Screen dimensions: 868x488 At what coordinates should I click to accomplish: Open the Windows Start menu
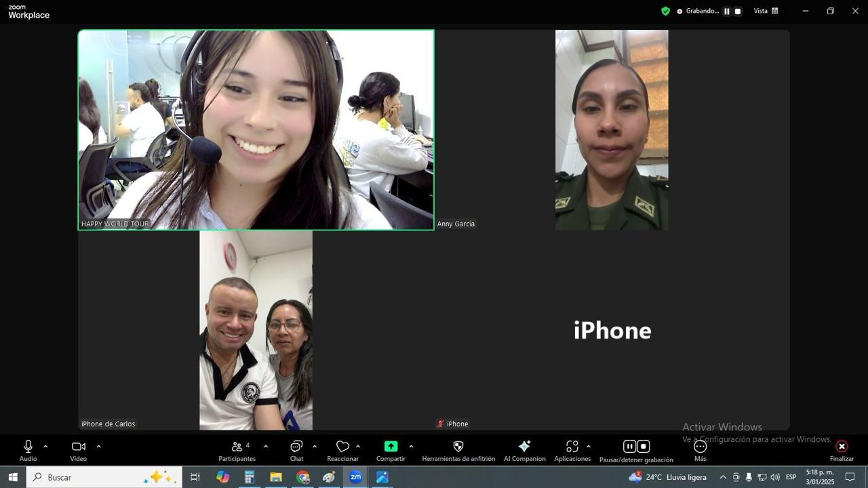pyautogui.click(x=13, y=477)
